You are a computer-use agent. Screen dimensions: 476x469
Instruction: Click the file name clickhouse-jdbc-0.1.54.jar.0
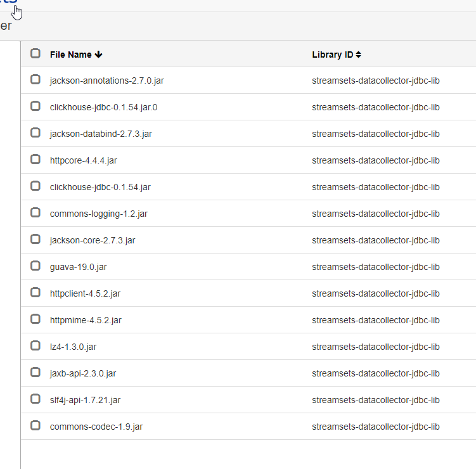pyautogui.click(x=103, y=108)
